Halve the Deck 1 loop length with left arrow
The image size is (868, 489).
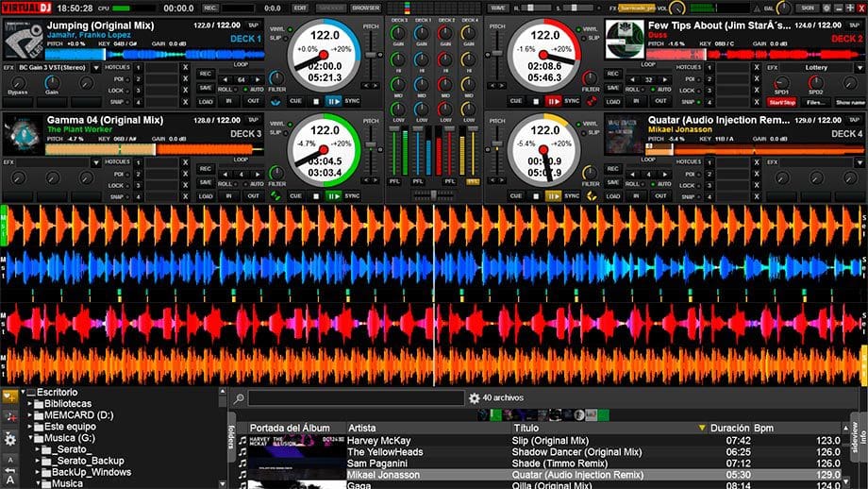225,79
